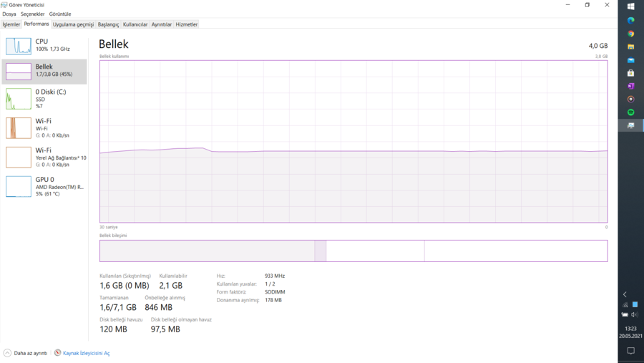Open the Ayrıntılar tab
Image resolution: width=644 pixels, height=363 pixels.
point(162,24)
